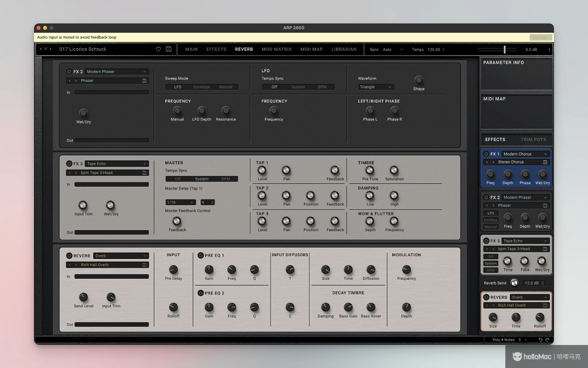Open the Sync Auto dropdown

click(393, 50)
